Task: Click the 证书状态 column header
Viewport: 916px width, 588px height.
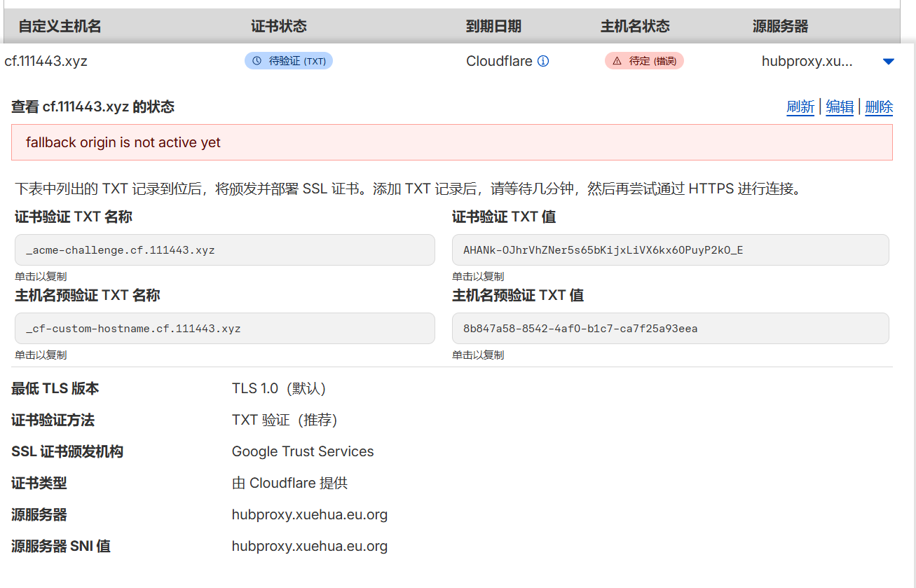Action: pos(279,27)
